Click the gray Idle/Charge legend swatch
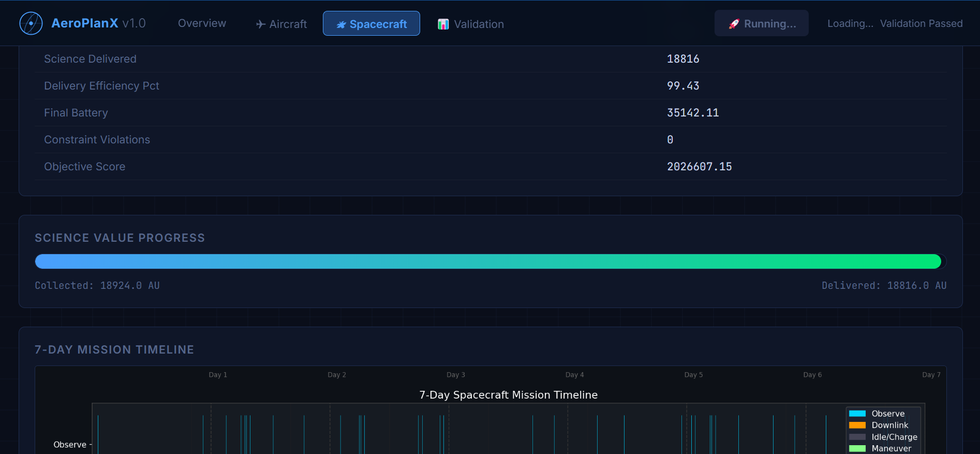Image resolution: width=980 pixels, height=454 pixels. click(x=857, y=437)
